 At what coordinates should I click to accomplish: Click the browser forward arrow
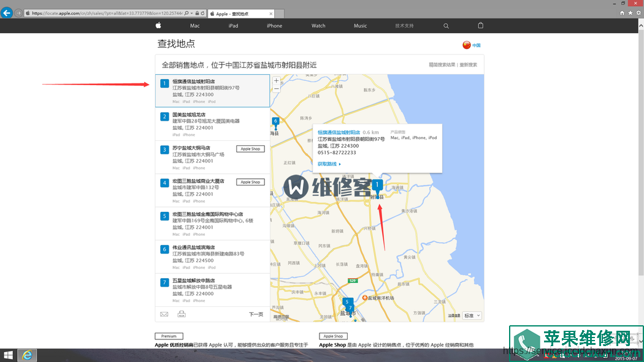(x=18, y=13)
